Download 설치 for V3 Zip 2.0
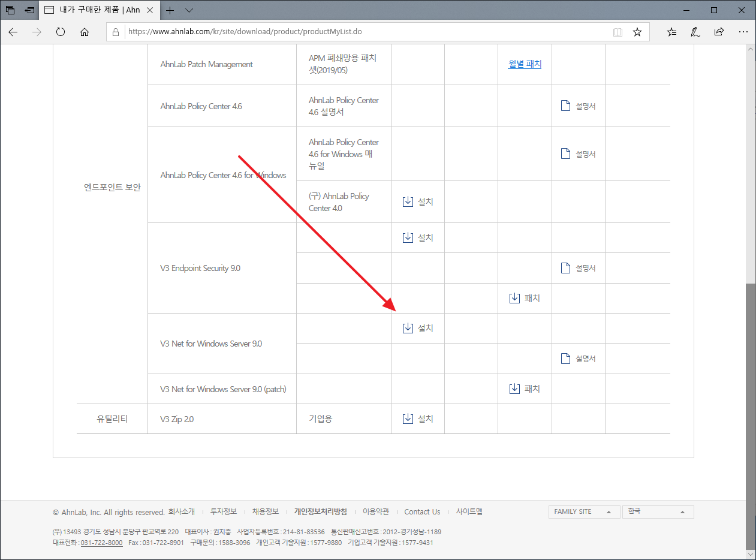This screenshot has height=560, width=756. pos(418,419)
